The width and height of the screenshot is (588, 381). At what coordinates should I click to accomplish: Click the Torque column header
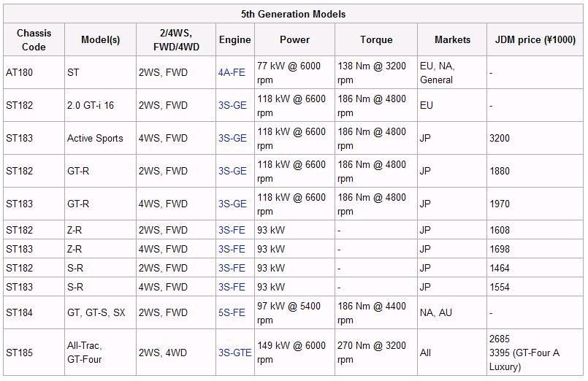(376, 39)
